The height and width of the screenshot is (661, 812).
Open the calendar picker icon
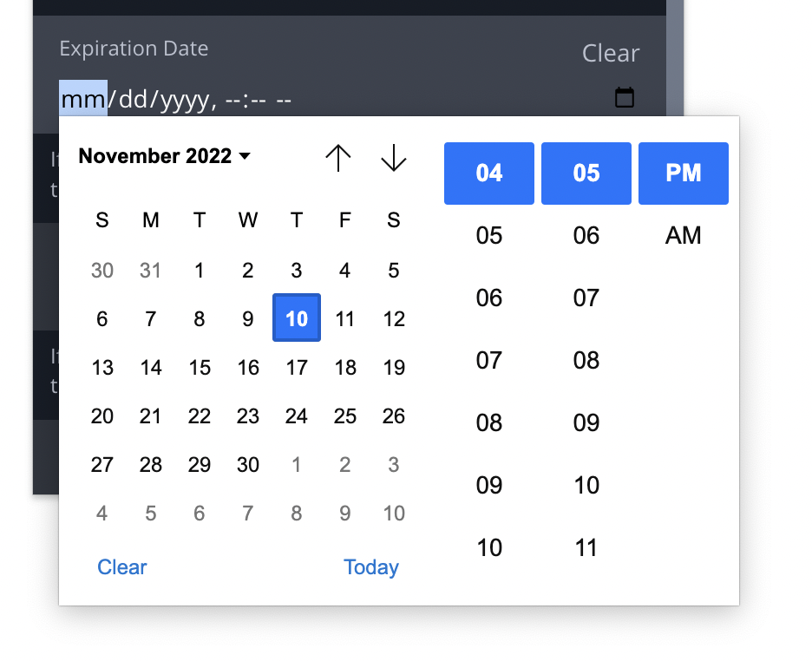click(625, 97)
